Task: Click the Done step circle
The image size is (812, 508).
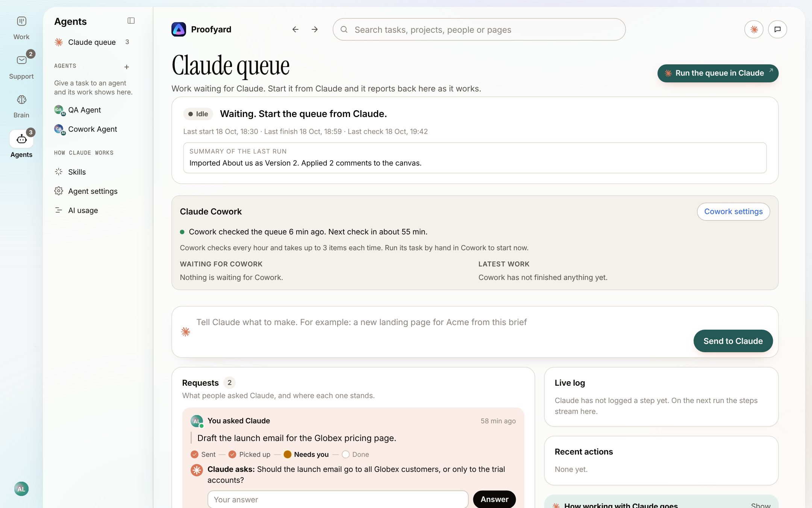Action: coord(346,454)
